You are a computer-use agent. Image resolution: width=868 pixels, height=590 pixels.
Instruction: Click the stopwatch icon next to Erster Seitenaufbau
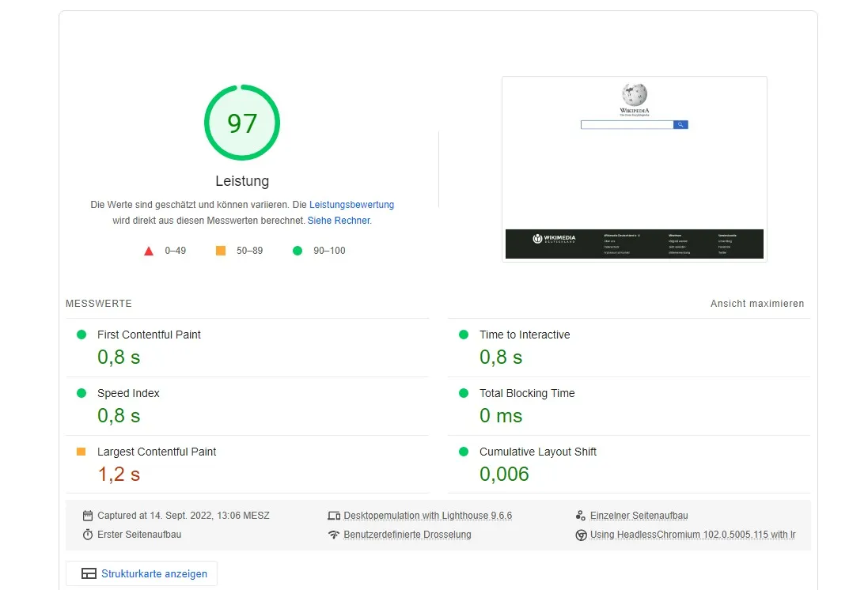click(88, 535)
